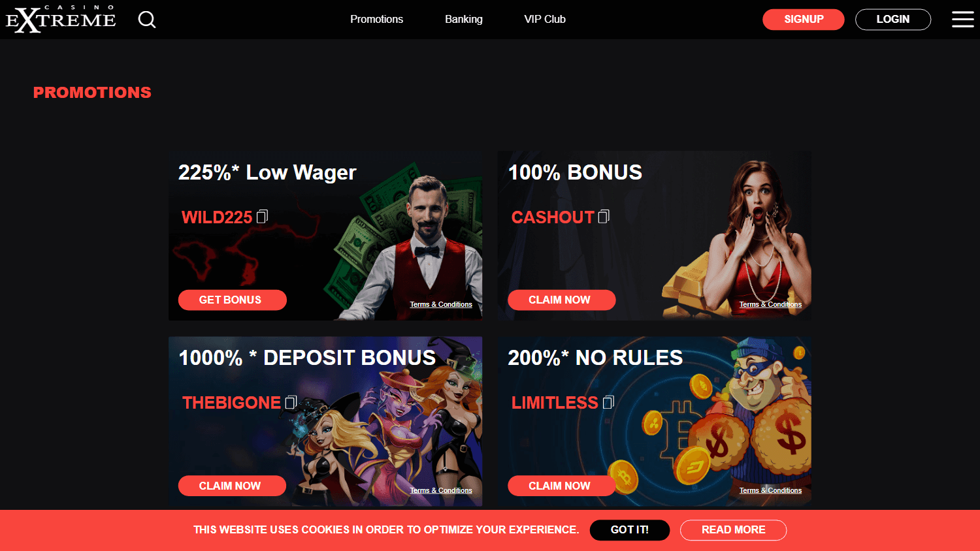Click READ MORE about cookies
The width and height of the screenshot is (980, 551).
(733, 530)
